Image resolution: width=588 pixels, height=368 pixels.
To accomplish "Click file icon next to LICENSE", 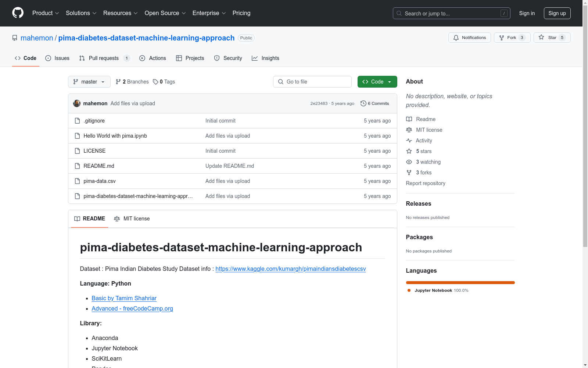I will [x=77, y=151].
